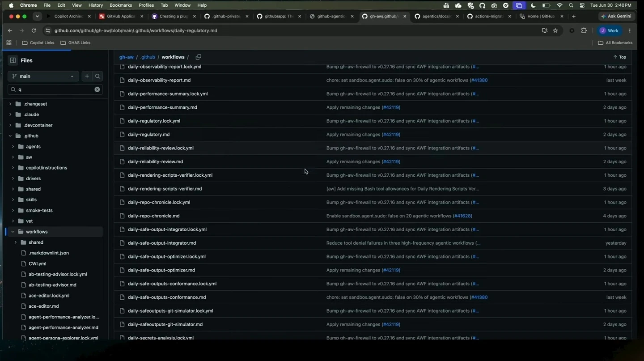644x361 pixels.
Task: Select CWI.yml in file tree
Action: point(38,264)
